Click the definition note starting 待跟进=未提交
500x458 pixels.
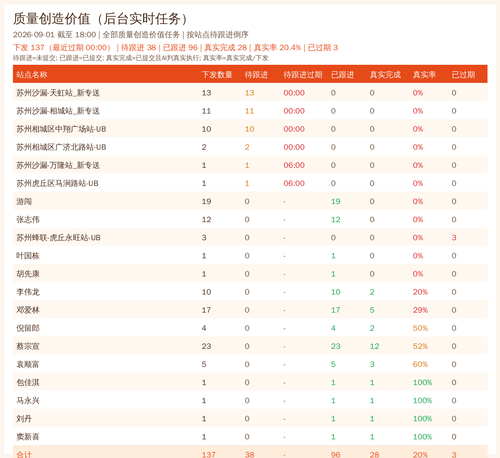[x=140, y=58]
